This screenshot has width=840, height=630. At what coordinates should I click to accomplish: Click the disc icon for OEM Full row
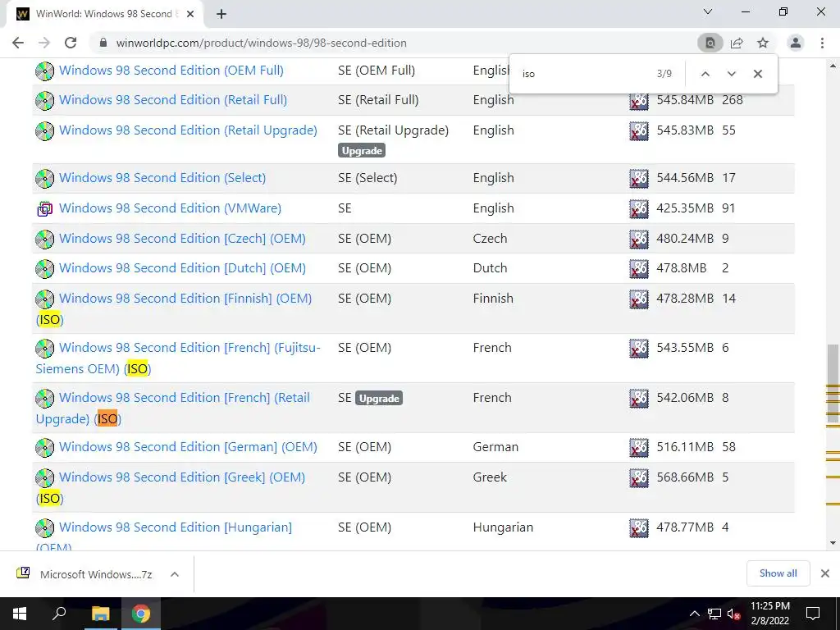pos(45,71)
